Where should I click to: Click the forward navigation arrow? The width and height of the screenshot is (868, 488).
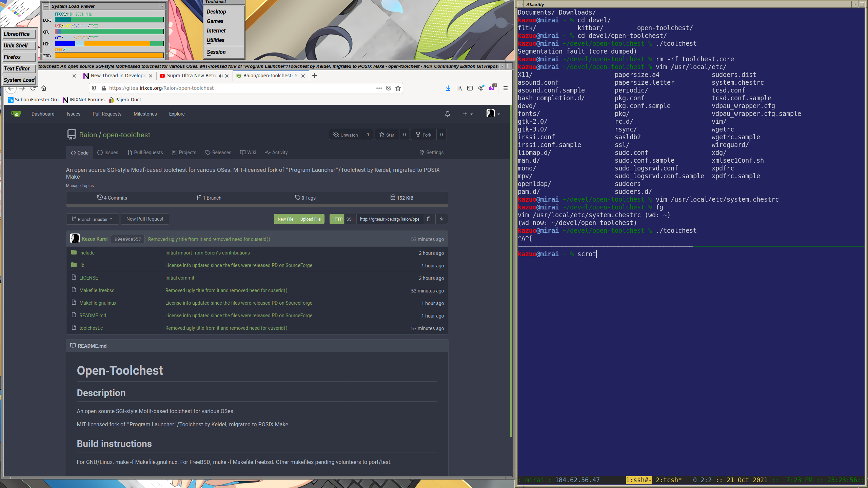(x=22, y=88)
